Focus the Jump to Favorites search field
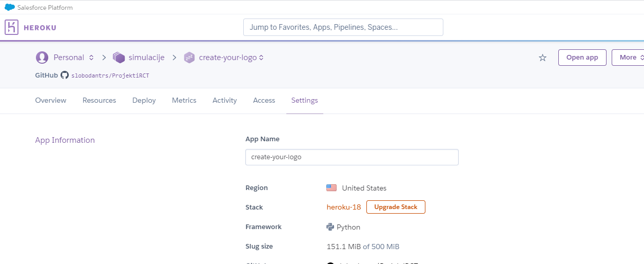 tap(343, 27)
